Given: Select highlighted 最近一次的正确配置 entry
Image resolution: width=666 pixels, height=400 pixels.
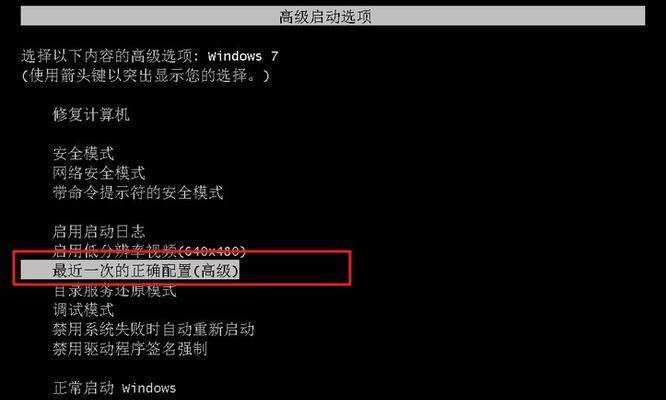Looking at the screenshot, I should click(130, 270).
